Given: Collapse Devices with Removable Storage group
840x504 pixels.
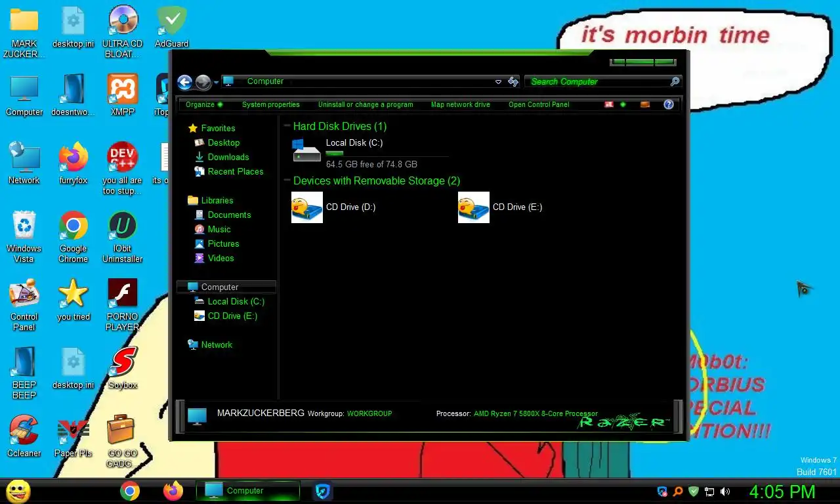Looking at the screenshot, I should point(287,180).
